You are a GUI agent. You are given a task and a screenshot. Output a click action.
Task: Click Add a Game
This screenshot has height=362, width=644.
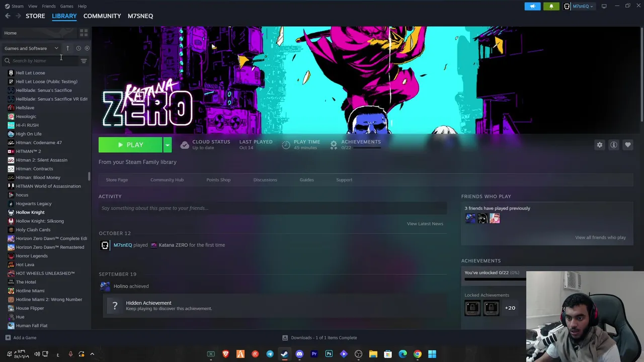click(21, 338)
